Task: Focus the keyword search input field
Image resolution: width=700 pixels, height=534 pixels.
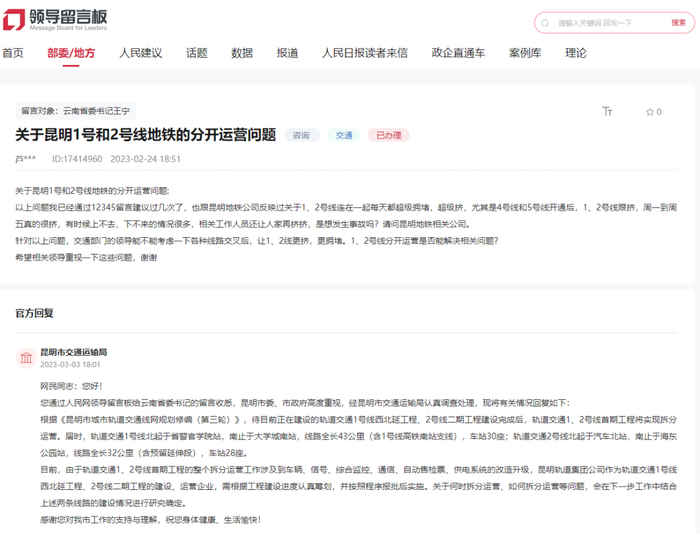Action: point(609,23)
